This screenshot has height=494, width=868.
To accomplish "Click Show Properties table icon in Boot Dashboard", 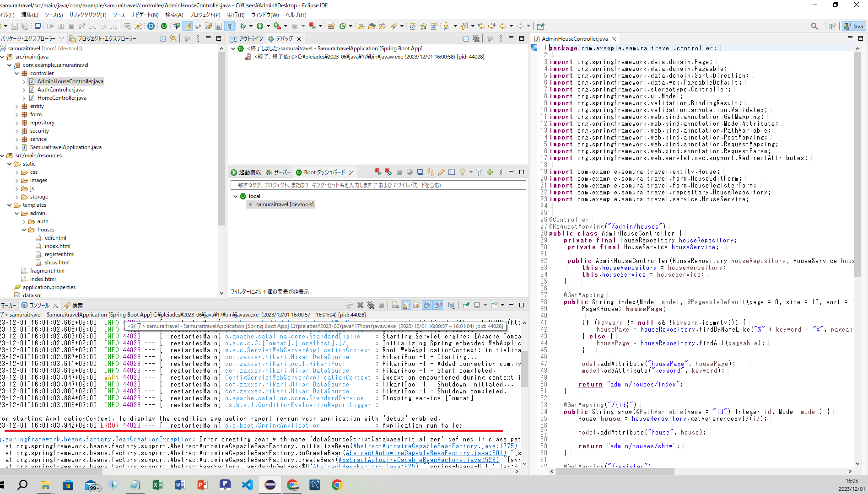I will (452, 172).
